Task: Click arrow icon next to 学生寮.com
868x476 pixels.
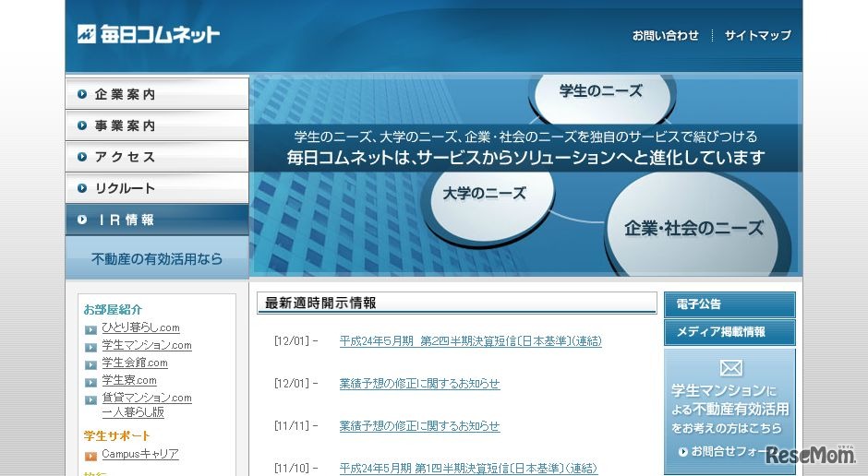Action: (90, 383)
